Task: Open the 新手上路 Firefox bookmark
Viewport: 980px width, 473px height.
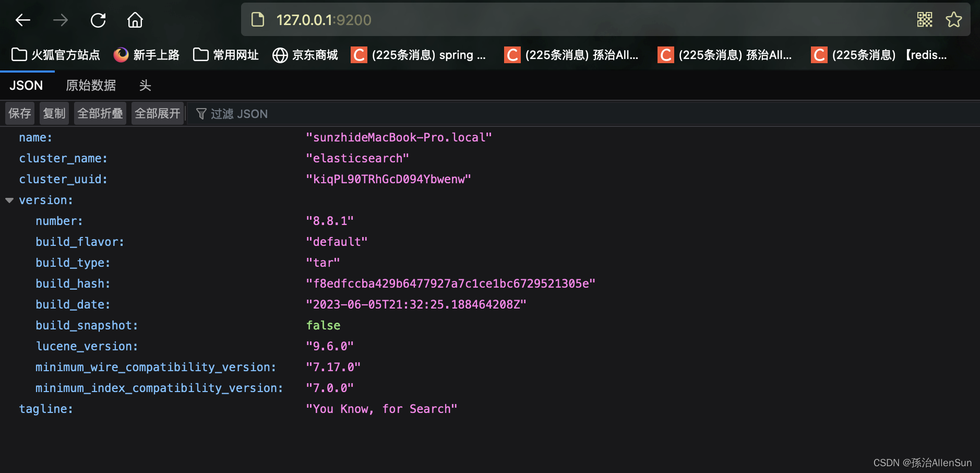Action: pos(147,55)
